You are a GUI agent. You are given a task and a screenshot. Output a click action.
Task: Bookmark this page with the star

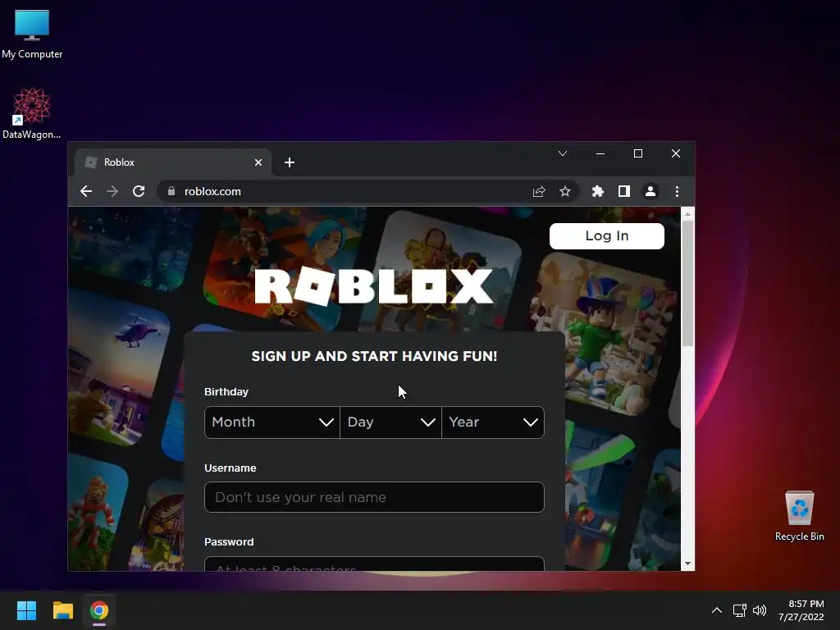[564, 191]
